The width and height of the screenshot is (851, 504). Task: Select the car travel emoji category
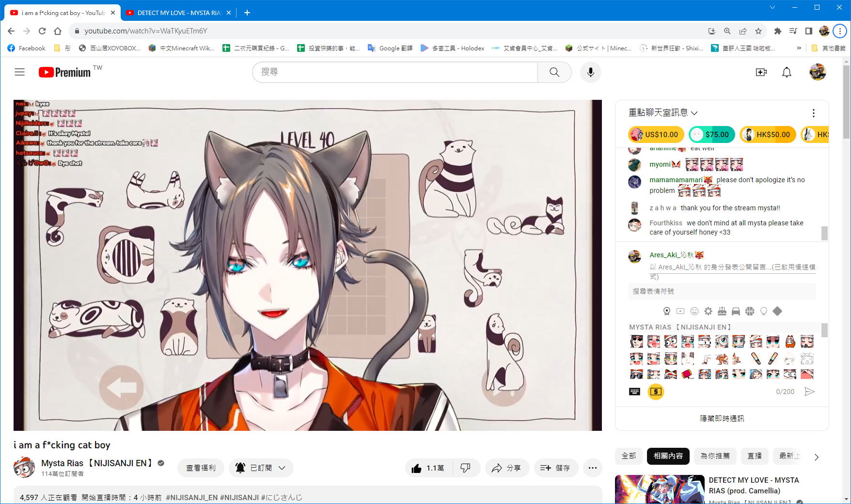[x=736, y=311]
